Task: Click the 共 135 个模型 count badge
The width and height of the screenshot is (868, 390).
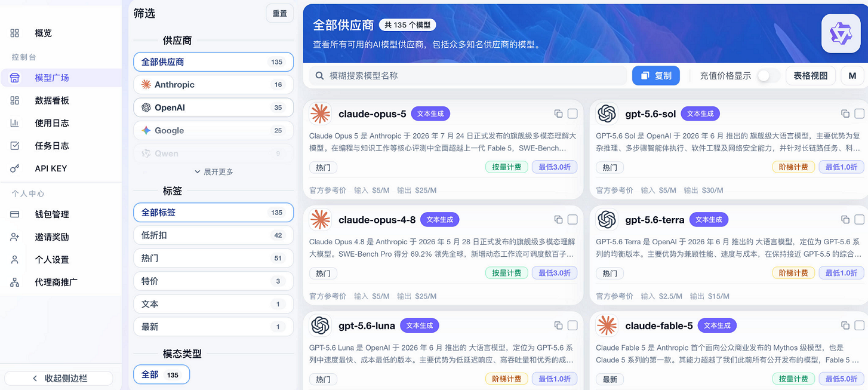Action: [x=408, y=25]
